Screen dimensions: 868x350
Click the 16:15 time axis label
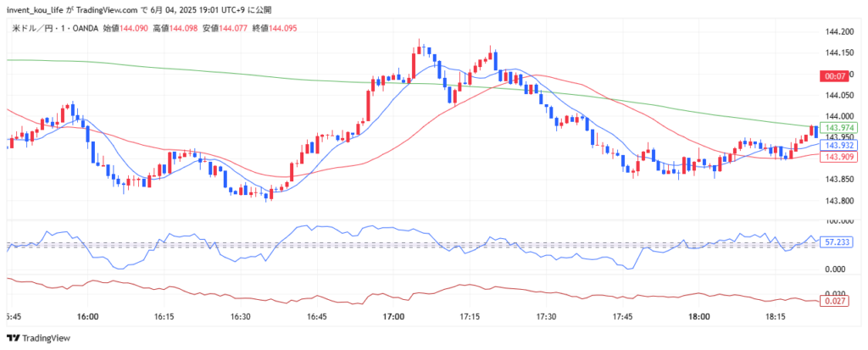click(164, 317)
